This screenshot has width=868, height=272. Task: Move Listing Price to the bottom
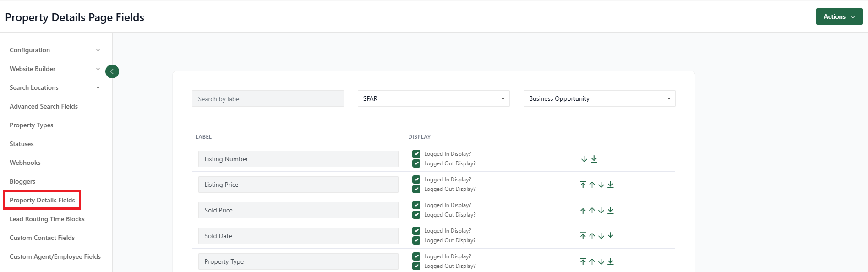click(611, 185)
